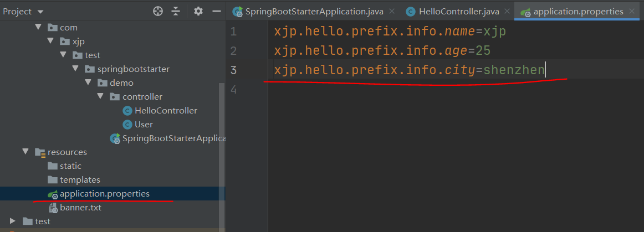Click the locate (select opened file) target icon
This screenshot has width=644, height=232.
click(158, 11)
